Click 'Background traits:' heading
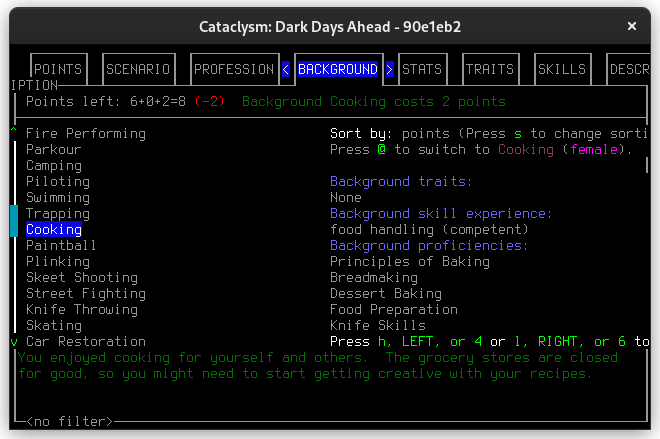Viewport: 660px width, 439px height. tap(402, 182)
